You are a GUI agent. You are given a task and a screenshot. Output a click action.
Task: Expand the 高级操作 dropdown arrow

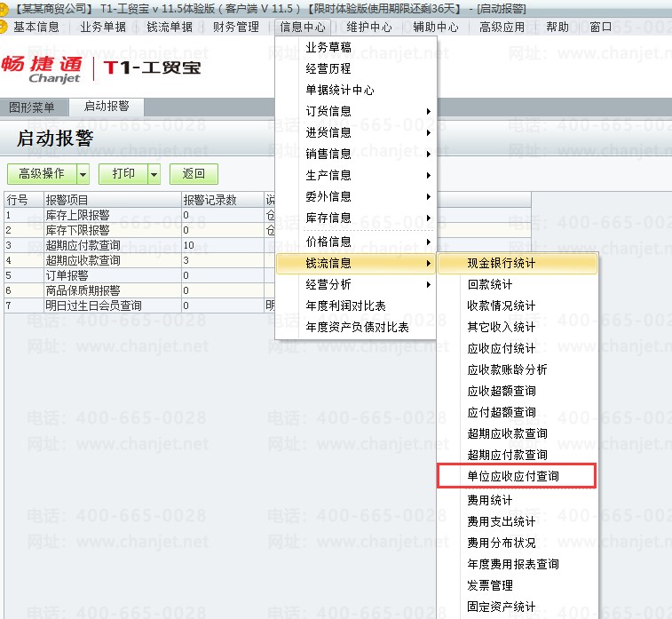coord(83,174)
